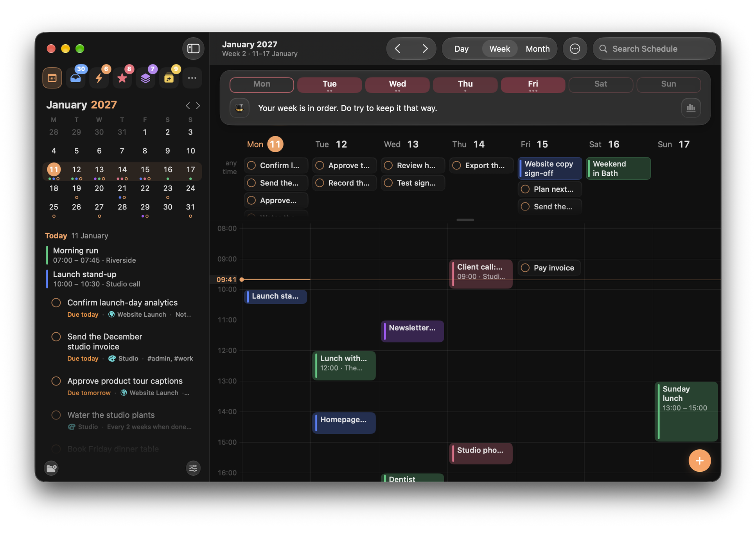Click the orange plus add button

(x=699, y=461)
